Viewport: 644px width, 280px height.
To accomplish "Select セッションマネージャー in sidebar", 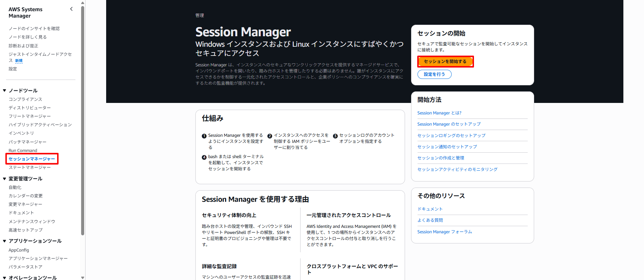I will click(x=32, y=159).
